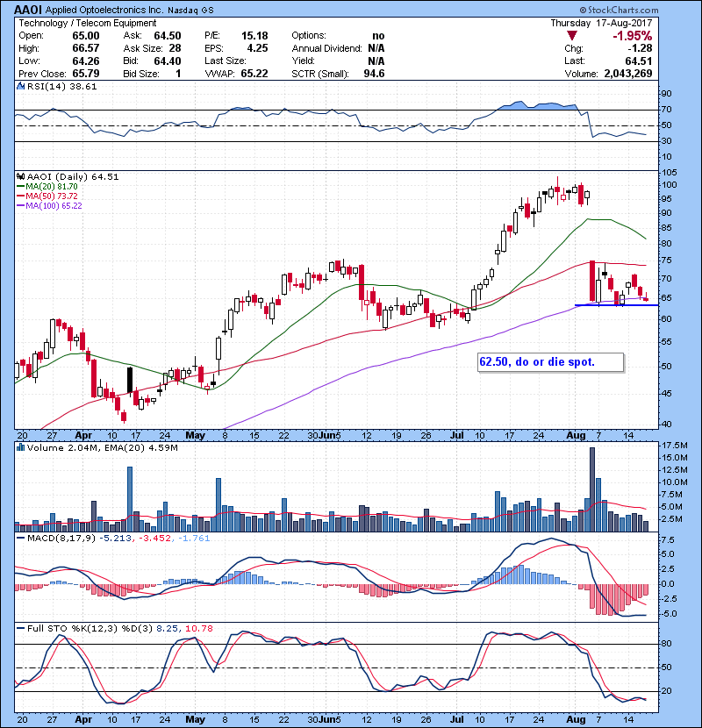The width and height of the screenshot is (702, 728).
Task: Click the EPS value 4.25
Action: 257,48
